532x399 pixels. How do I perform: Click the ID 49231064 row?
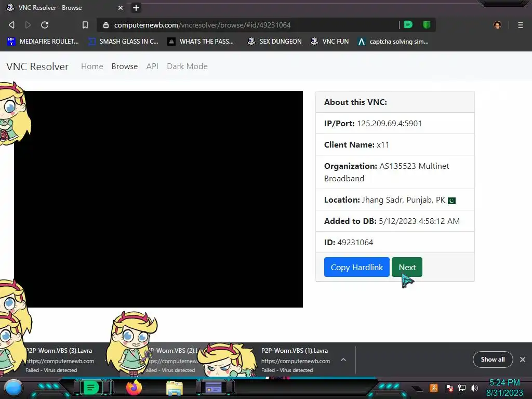[395, 242]
